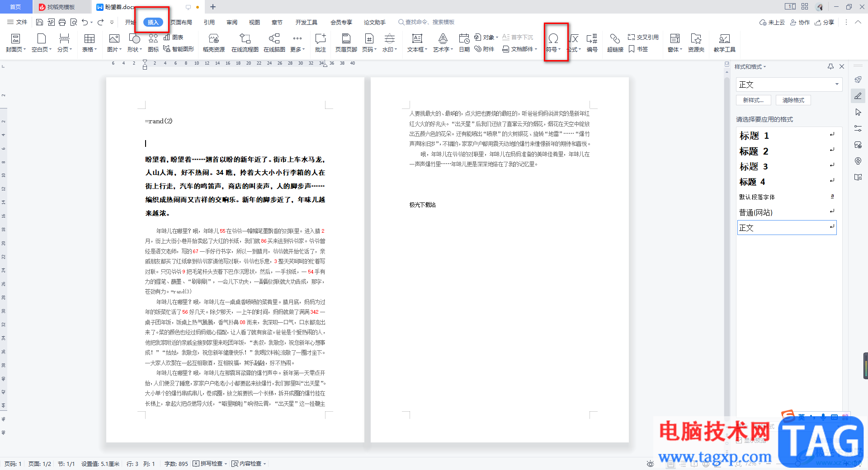Switch to the Review (审阅) tab
This screenshot has width=868, height=470.
(x=232, y=22)
